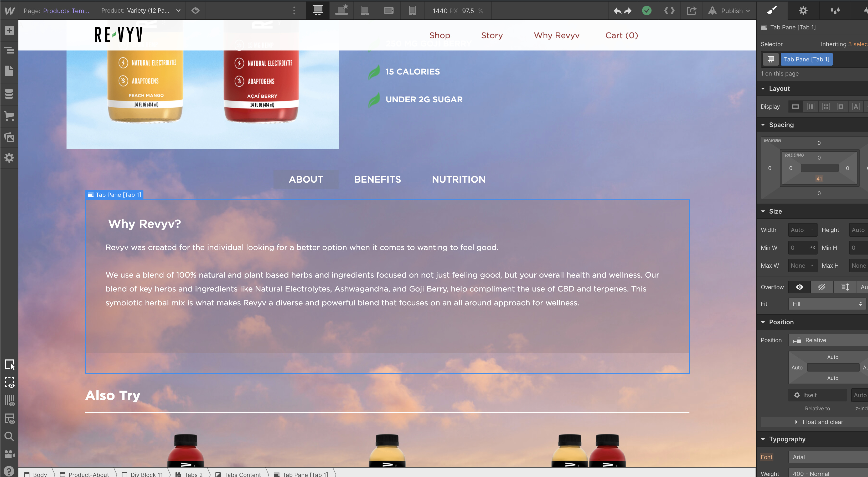The height and width of the screenshot is (477, 868).
Task: Open the Navigator panel
Action: (9, 50)
